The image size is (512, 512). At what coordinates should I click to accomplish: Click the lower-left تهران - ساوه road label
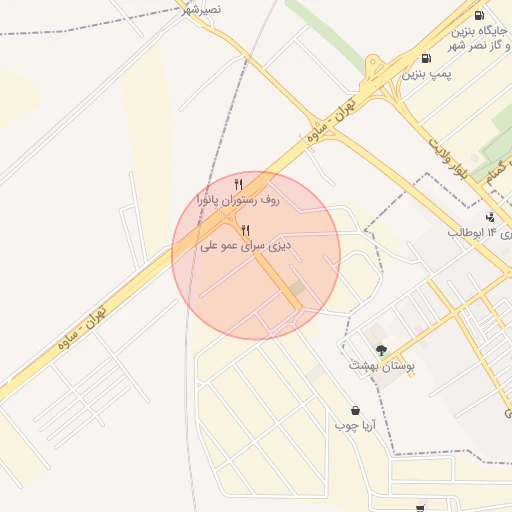click(82, 327)
